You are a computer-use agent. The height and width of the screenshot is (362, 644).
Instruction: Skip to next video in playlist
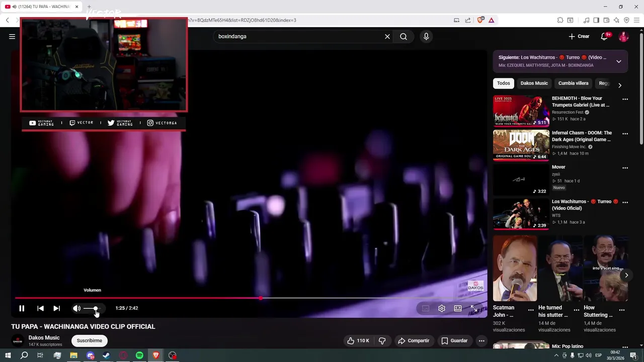click(x=56, y=308)
